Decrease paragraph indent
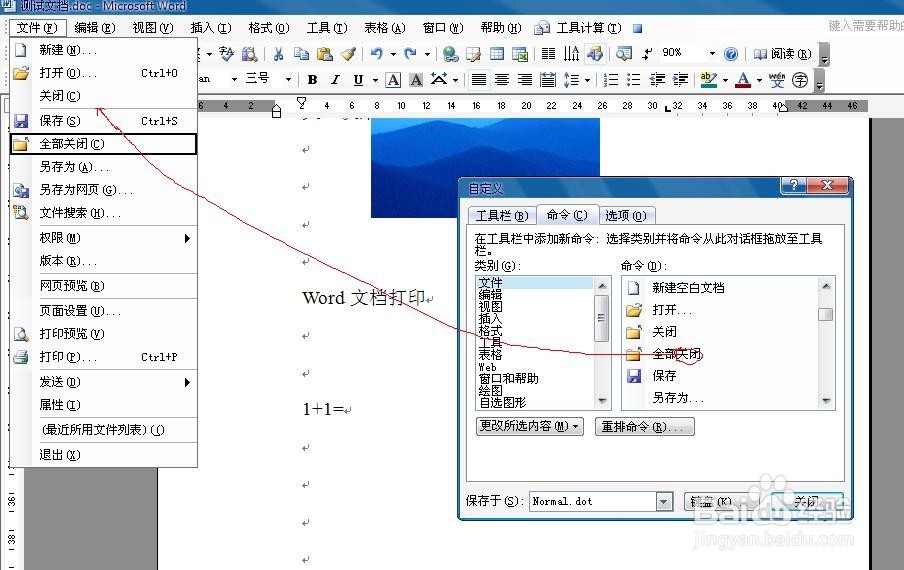904x570 pixels. pyautogui.click(x=657, y=80)
